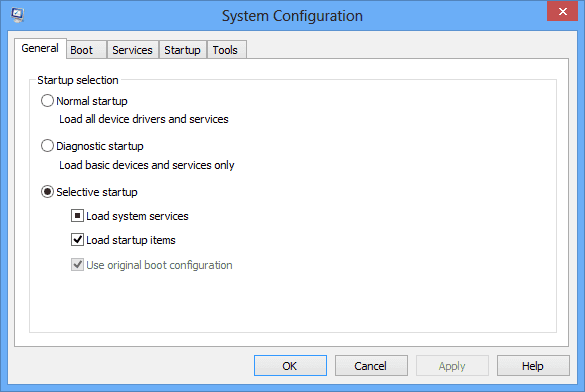Viewport: 585px width, 392px height.
Task: Click the Use original boot configuration checkbox
Action: click(x=77, y=265)
